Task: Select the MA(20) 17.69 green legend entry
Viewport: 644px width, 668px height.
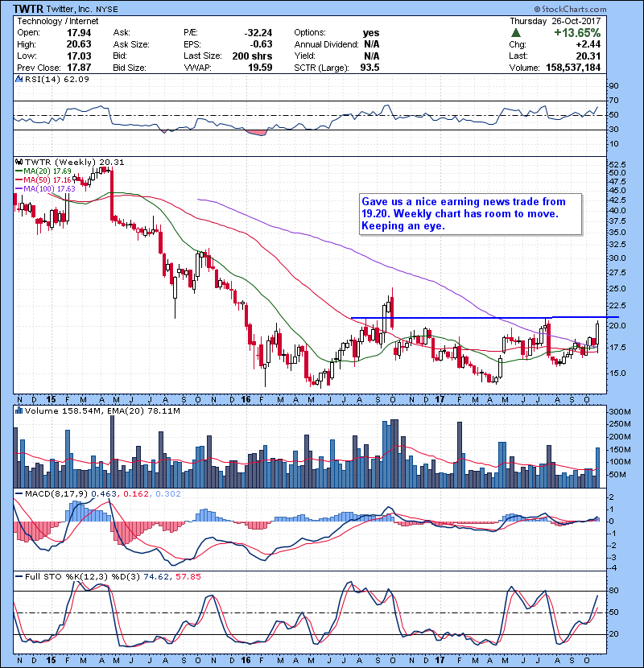Action: pos(43,171)
